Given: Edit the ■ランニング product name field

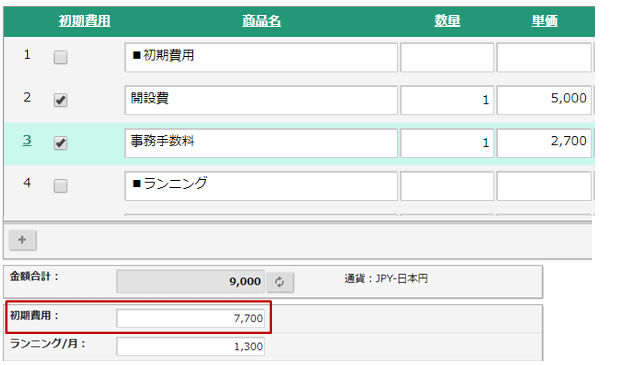Looking at the screenshot, I should pos(261,186).
